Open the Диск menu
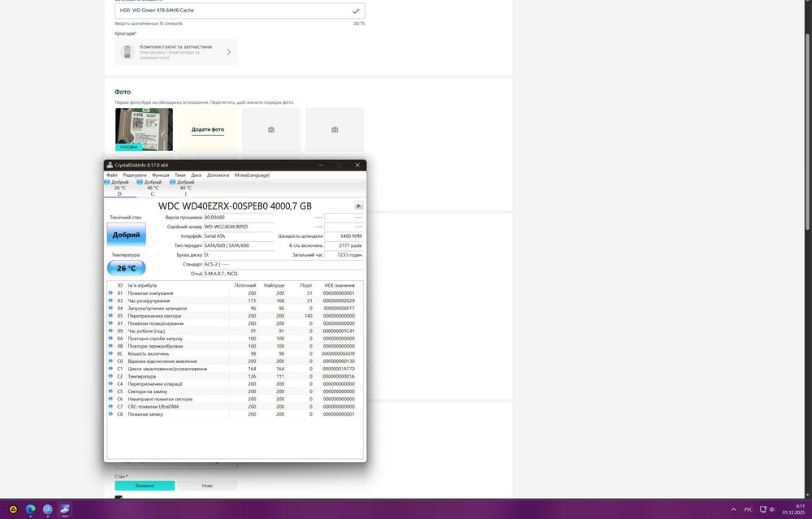The image size is (812, 519). point(197,175)
